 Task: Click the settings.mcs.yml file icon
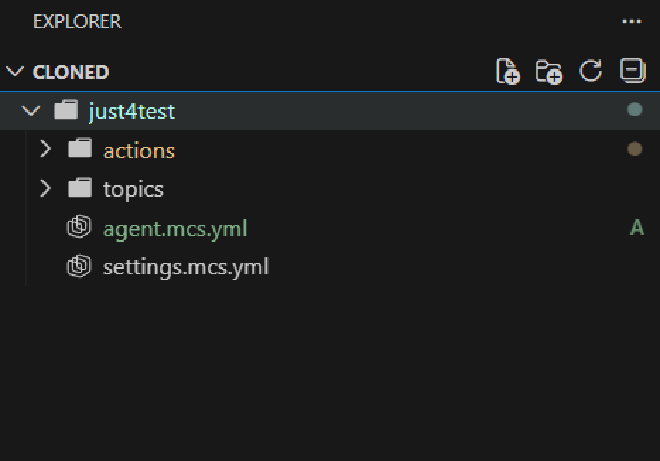pos(79,267)
